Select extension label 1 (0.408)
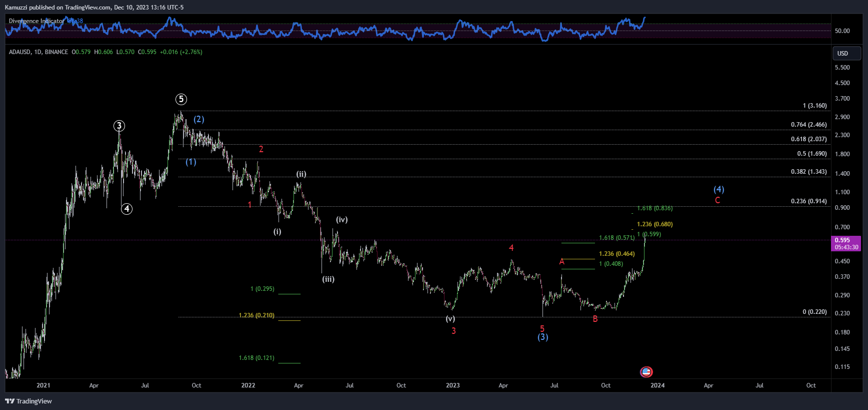Image resolution: width=868 pixels, height=410 pixels. [x=610, y=264]
